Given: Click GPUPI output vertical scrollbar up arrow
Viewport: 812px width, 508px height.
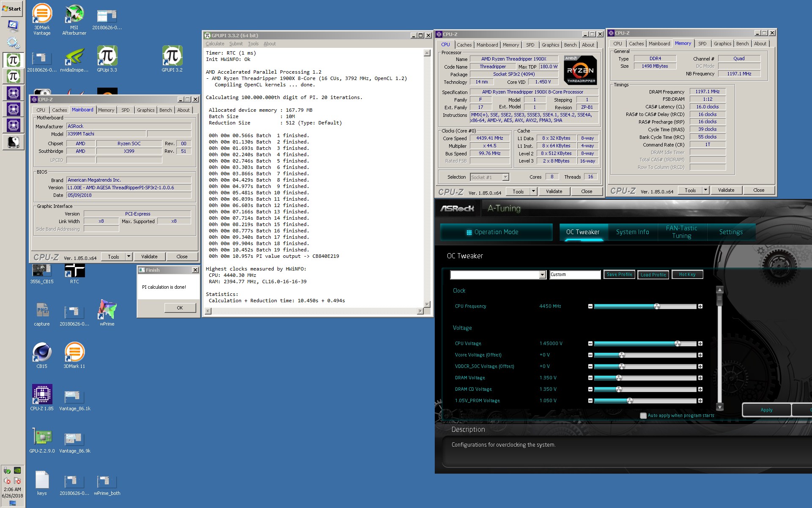Looking at the screenshot, I should (427, 53).
